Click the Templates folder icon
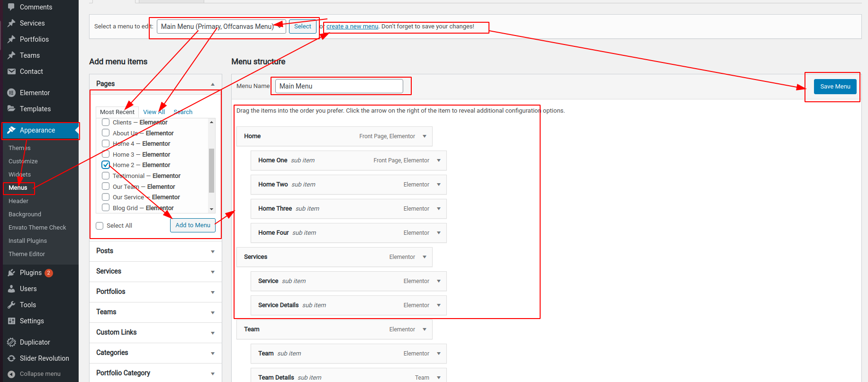The width and height of the screenshot is (868, 382). click(x=11, y=109)
